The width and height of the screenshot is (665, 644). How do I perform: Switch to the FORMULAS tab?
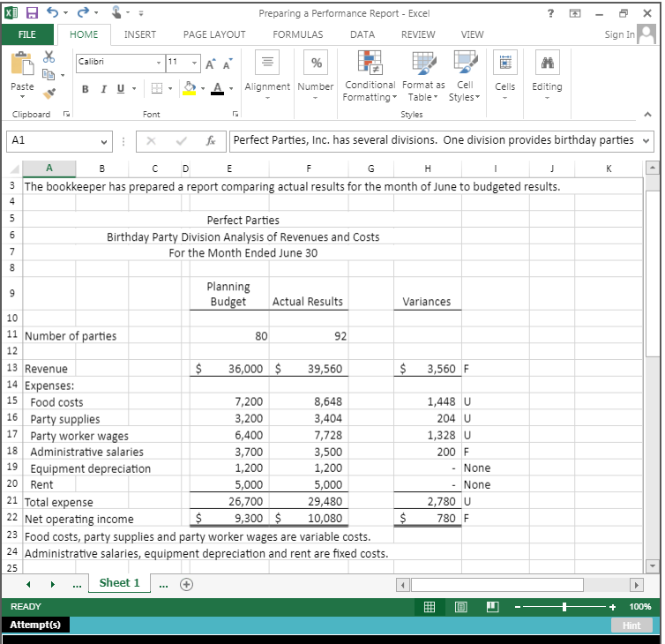(298, 34)
